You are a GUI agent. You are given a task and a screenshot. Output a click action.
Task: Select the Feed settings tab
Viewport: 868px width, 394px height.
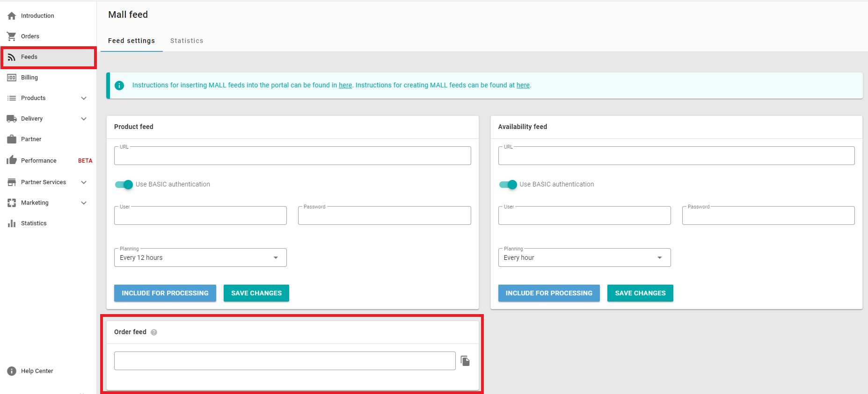[x=131, y=41]
